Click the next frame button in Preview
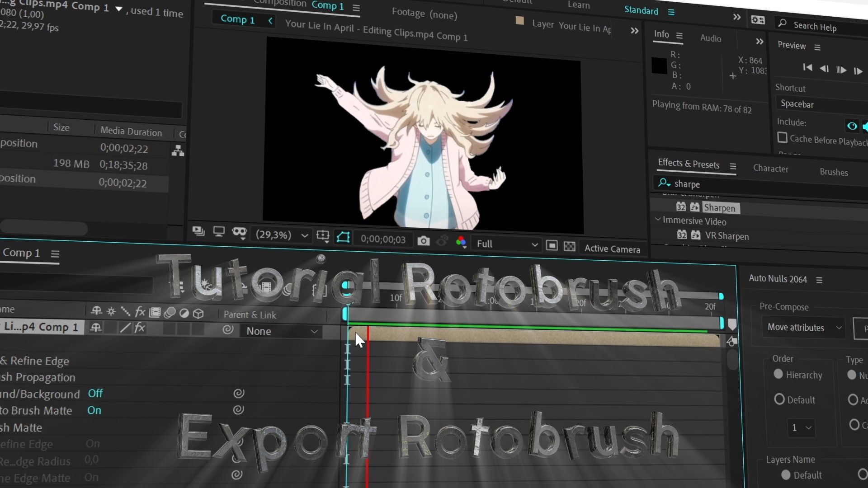Viewport: 868px width, 488px height. pos(858,71)
